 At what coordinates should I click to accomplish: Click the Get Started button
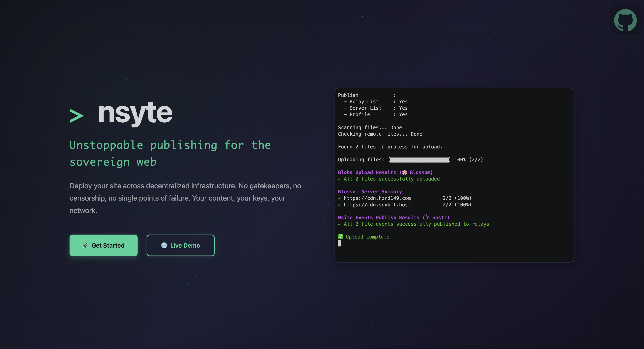(104, 245)
